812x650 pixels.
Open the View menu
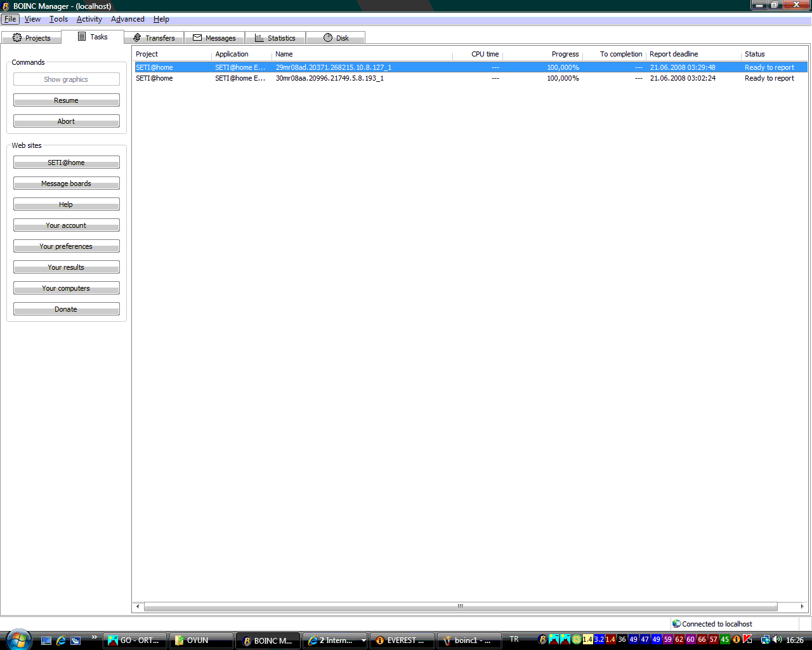pos(32,19)
